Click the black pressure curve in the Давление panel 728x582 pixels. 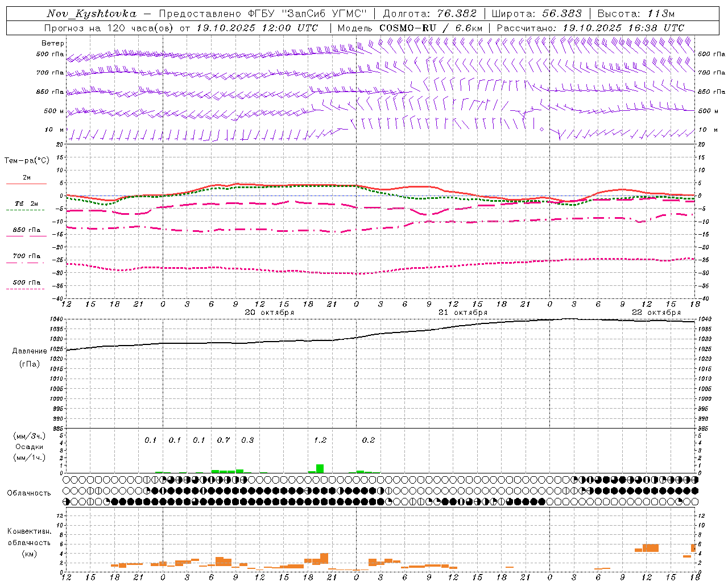(x=381, y=333)
